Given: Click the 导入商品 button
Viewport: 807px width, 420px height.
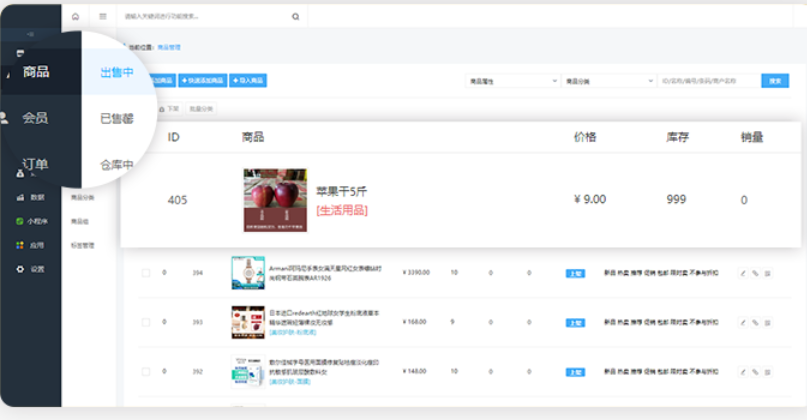Looking at the screenshot, I should coord(248,80).
